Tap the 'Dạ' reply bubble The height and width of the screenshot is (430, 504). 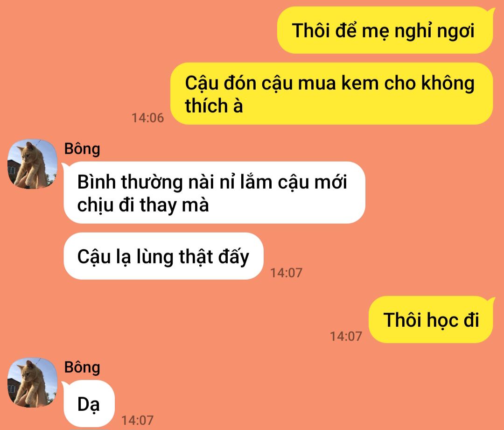coord(89,404)
